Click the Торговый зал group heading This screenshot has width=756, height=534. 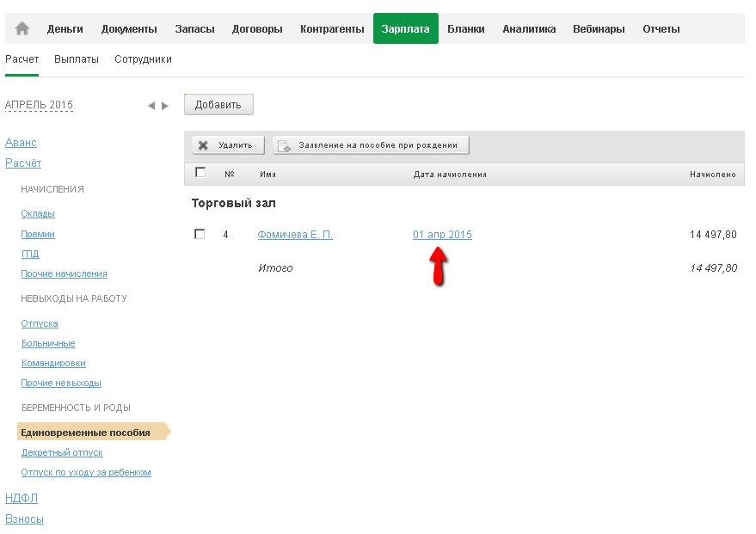pos(233,203)
